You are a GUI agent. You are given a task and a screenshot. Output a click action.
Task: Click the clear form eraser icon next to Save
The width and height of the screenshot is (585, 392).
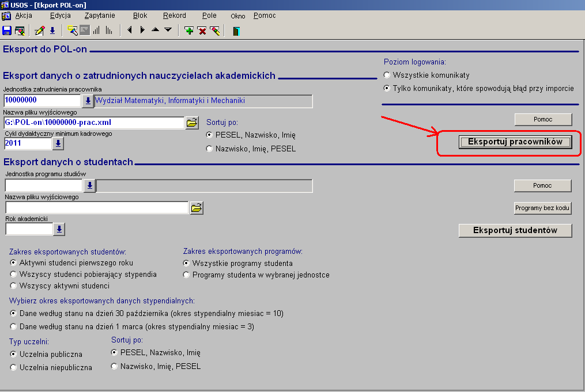click(x=20, y=31)
